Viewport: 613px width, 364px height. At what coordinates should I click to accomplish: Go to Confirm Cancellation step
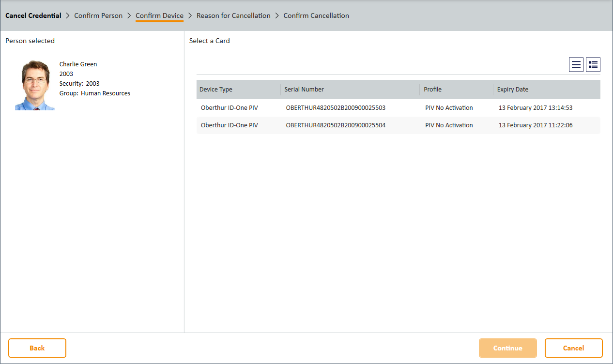pyautogui.click(x=316, y=15)
